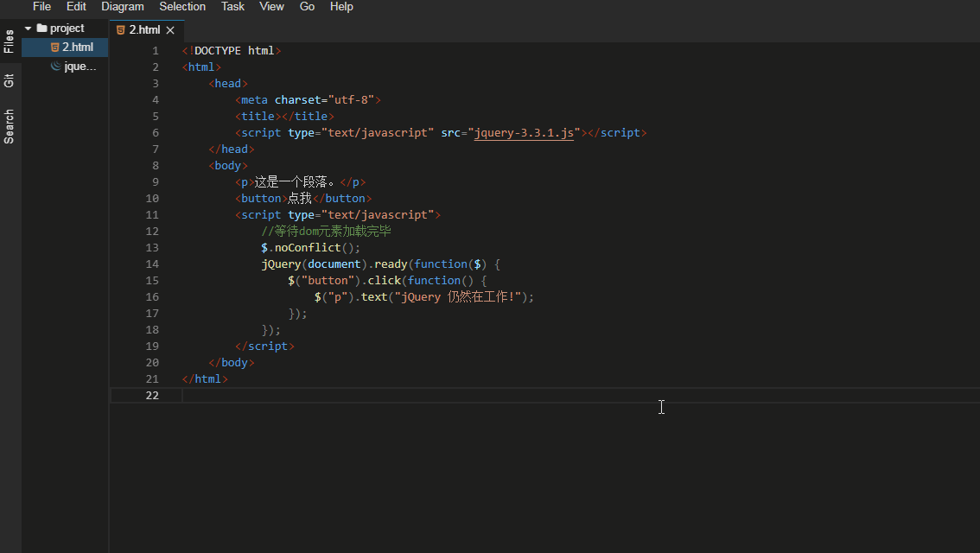Screen dimensions: 980x553
Task: Click jQuery(document).ready code
Action: click(334, 264)
